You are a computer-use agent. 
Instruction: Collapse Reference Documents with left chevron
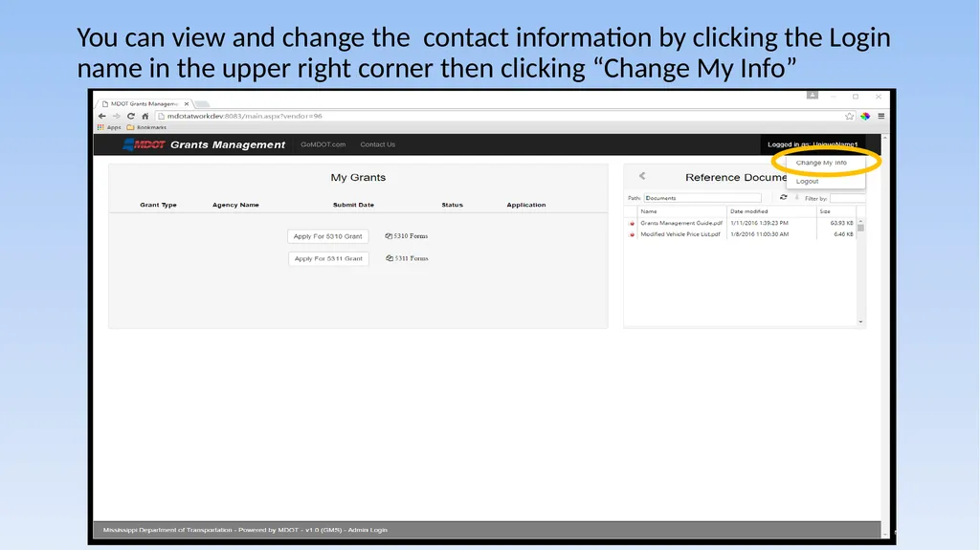click(642, 176)
